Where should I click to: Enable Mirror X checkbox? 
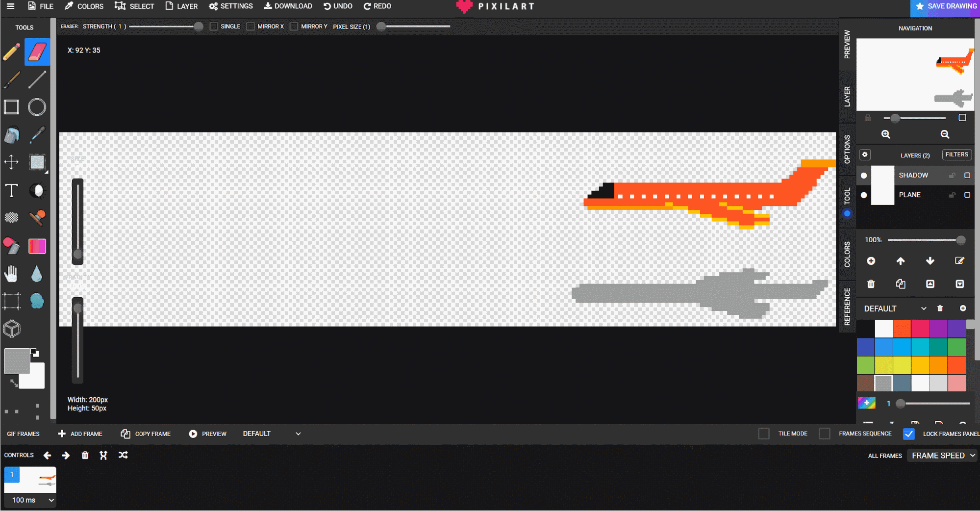(x=251, y=26)
